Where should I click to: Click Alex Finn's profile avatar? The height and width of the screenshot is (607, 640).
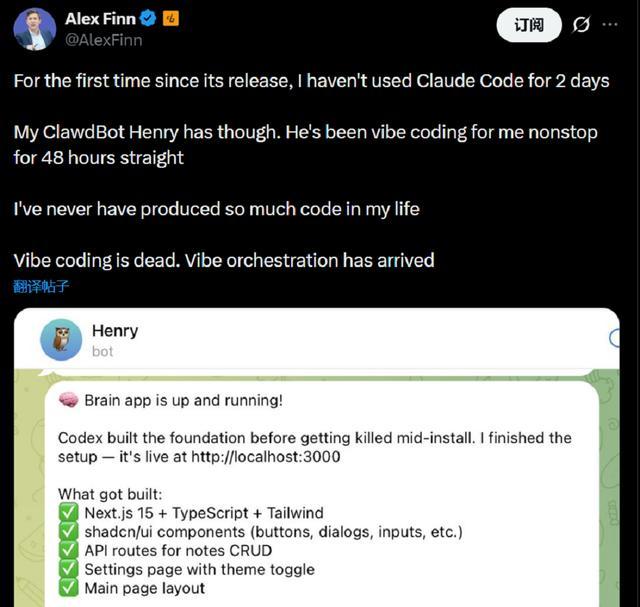point(34,29)
